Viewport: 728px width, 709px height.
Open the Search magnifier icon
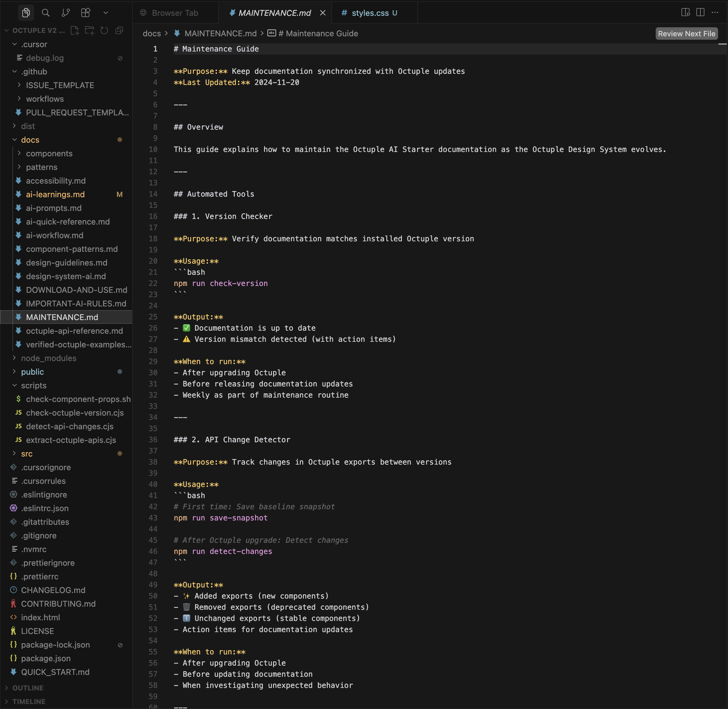pos(45,13)
